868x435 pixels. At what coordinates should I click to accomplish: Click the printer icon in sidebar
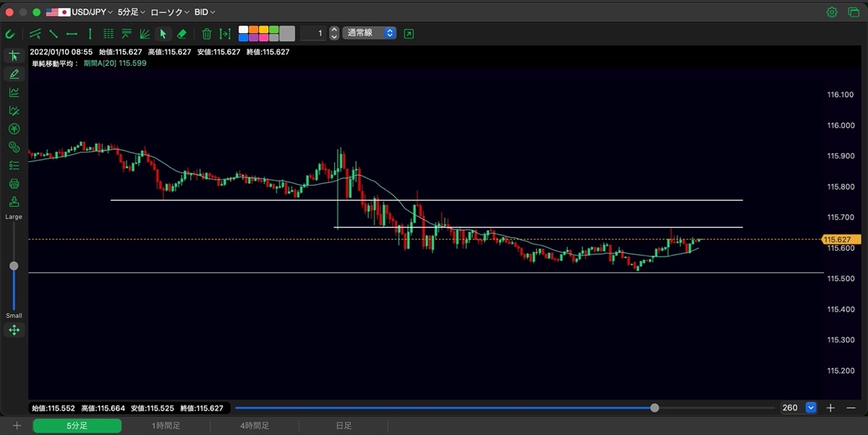(x=14, y=184)
